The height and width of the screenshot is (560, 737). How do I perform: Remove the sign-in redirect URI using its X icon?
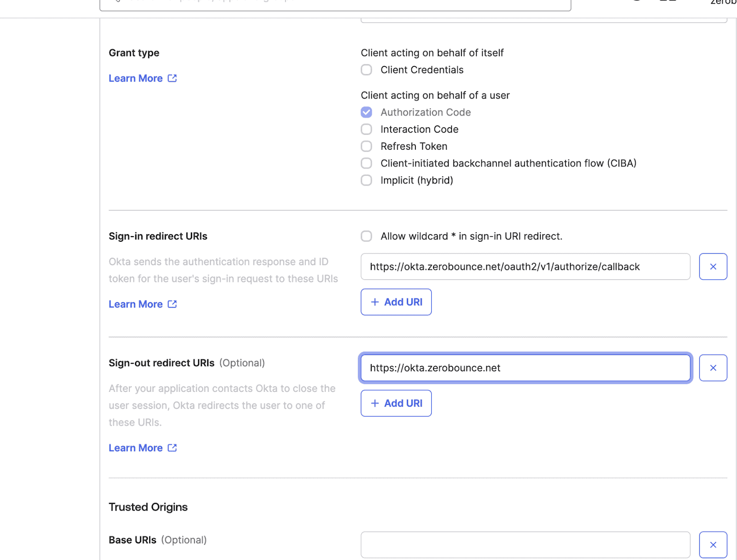click(713, 266)
